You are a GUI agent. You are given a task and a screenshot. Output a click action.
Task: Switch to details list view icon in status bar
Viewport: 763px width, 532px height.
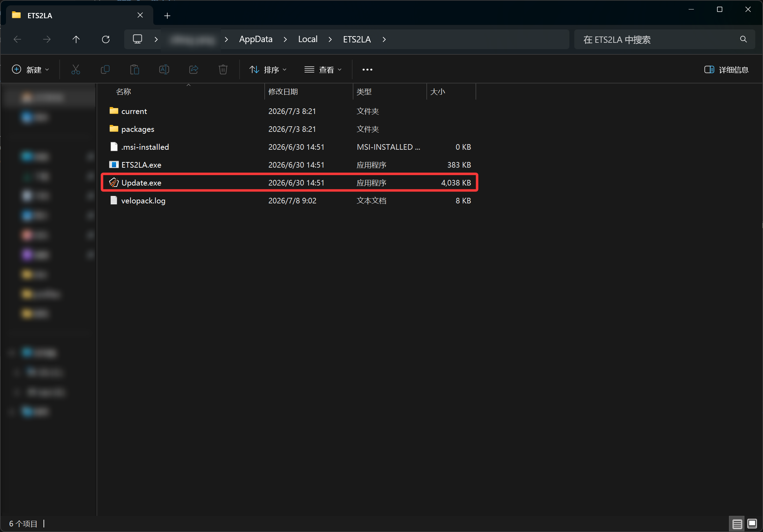pyautogui.click(x=737, y=524)
